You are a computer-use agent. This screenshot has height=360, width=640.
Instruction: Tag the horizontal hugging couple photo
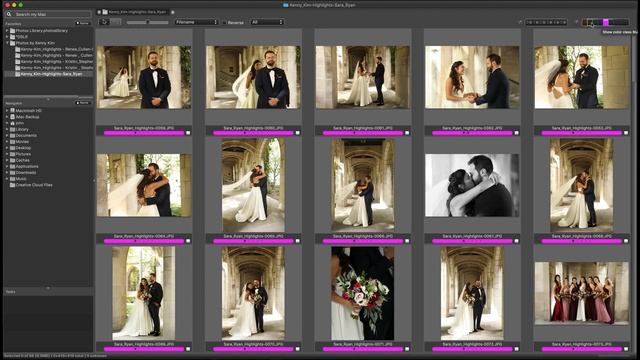pos(188,241)
